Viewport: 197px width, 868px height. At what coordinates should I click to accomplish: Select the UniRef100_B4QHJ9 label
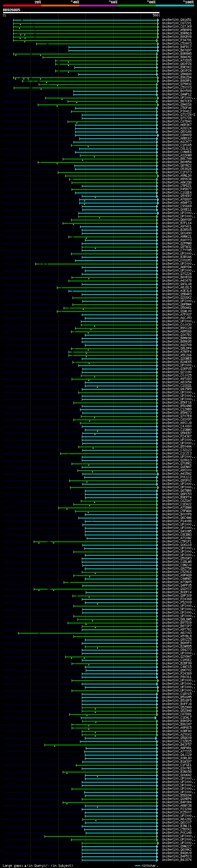click(177, 853)
